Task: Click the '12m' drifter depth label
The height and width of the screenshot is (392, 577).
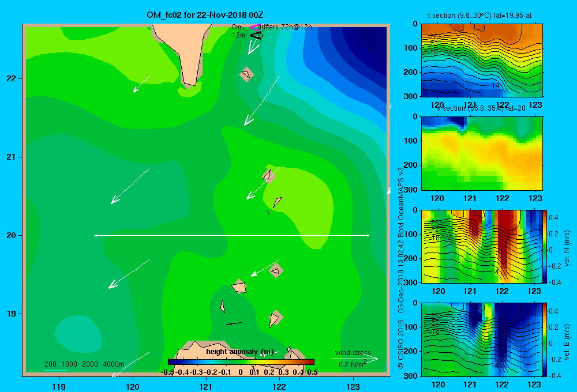Action: [x=238, y=35]
